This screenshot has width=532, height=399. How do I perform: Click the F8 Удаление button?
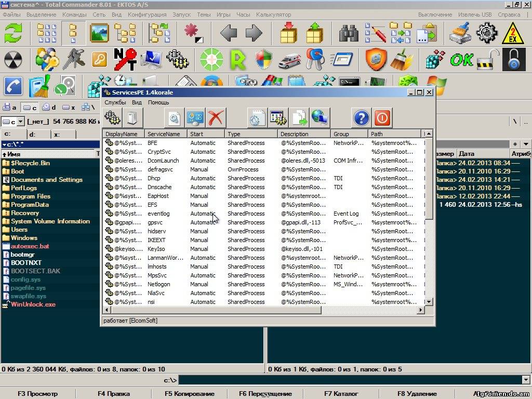tap(417, 394)
